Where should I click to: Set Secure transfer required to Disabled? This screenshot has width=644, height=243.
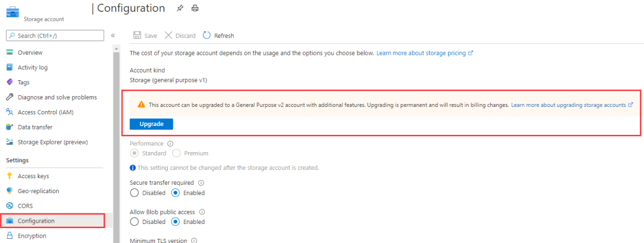click(135, 193)
